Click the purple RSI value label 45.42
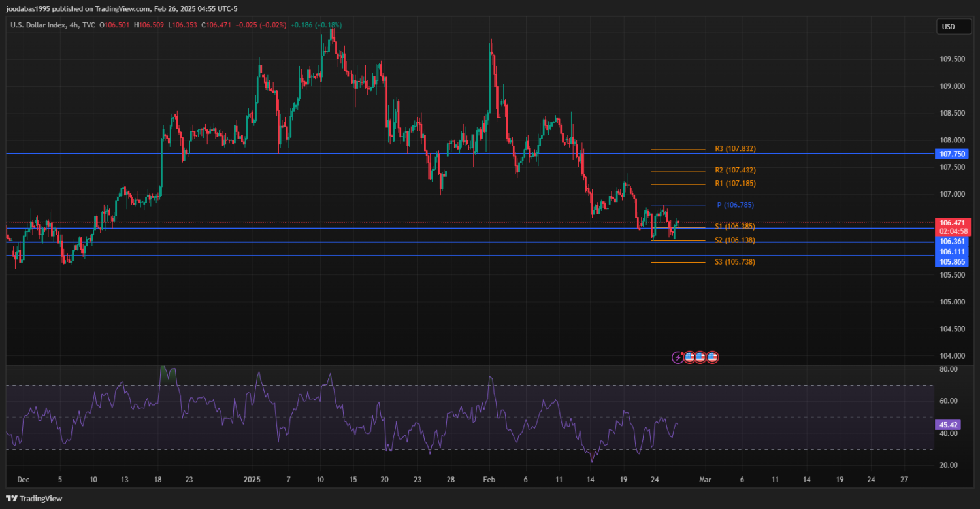 tap(947, 425)
